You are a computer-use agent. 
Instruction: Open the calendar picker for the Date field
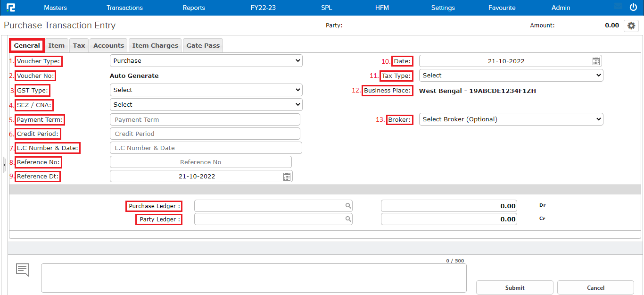(595, 60)
